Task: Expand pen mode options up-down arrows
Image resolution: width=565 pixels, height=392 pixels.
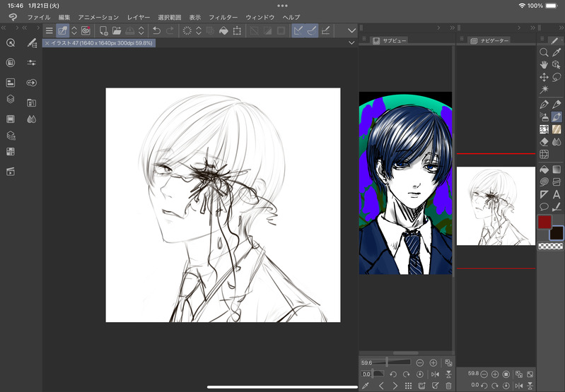Action: [x=74, y=30]
